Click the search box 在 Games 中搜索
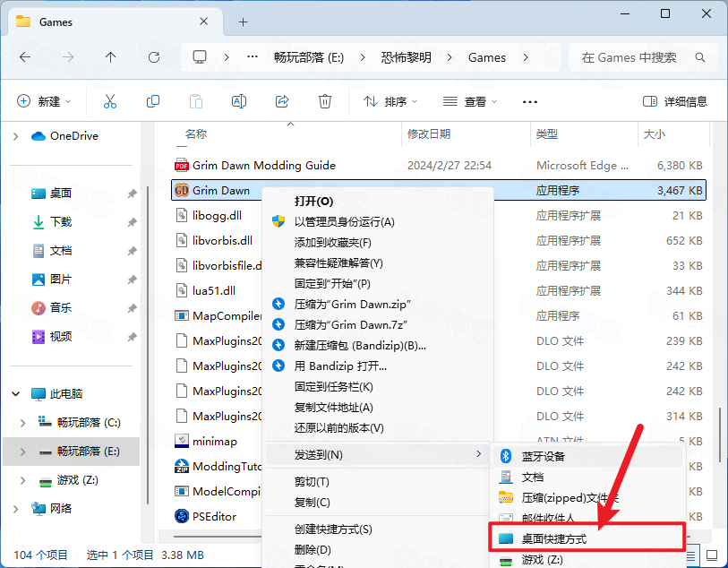The width and height of the screenshot is (728, 568). coord(642,57)
